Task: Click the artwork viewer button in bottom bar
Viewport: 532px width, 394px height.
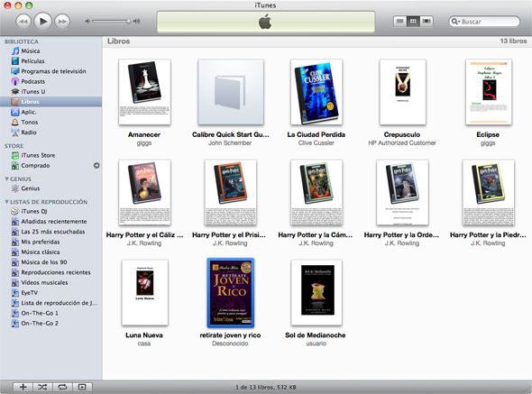Action: pyautogui.click(x=82, y=387)
